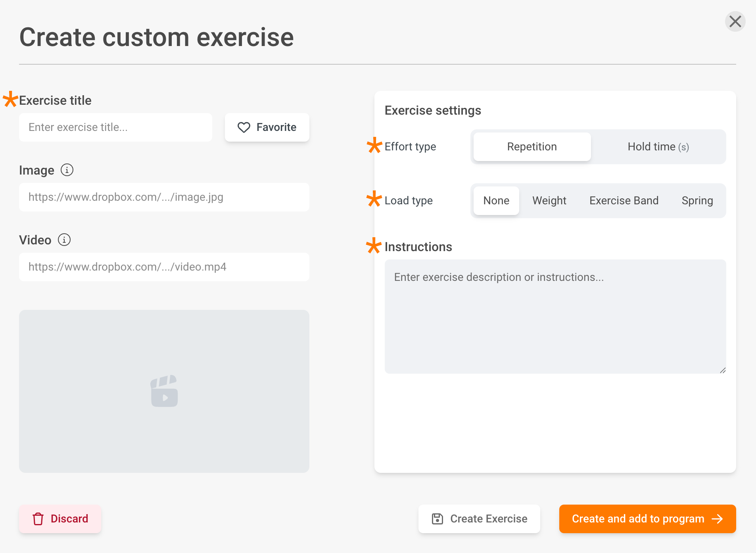Select Weight load type
756x553 pixels.
pyautogui.click(x=549, y=201)
